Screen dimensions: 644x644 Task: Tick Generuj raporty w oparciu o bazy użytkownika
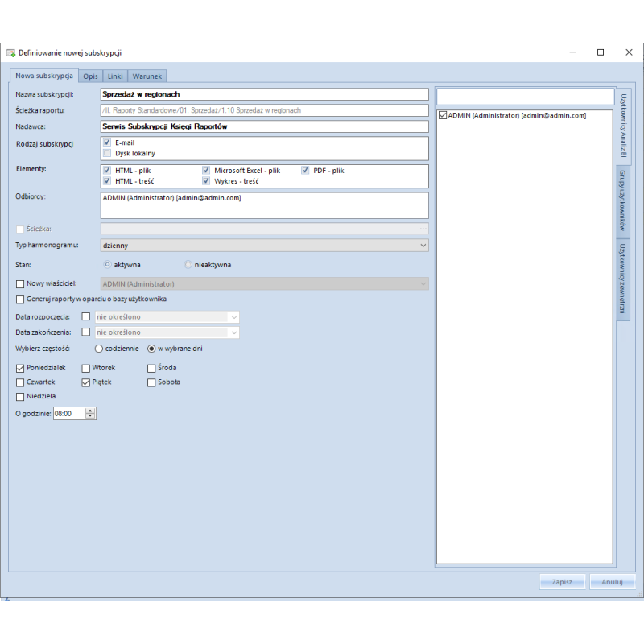(20, 299)
